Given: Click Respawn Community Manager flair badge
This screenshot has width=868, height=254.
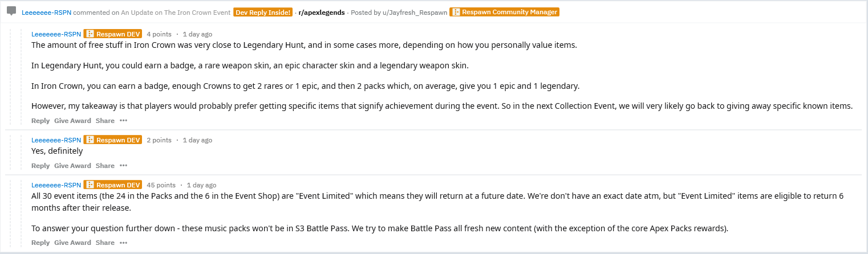Looking at the screenshot, I should coord(504,12).
